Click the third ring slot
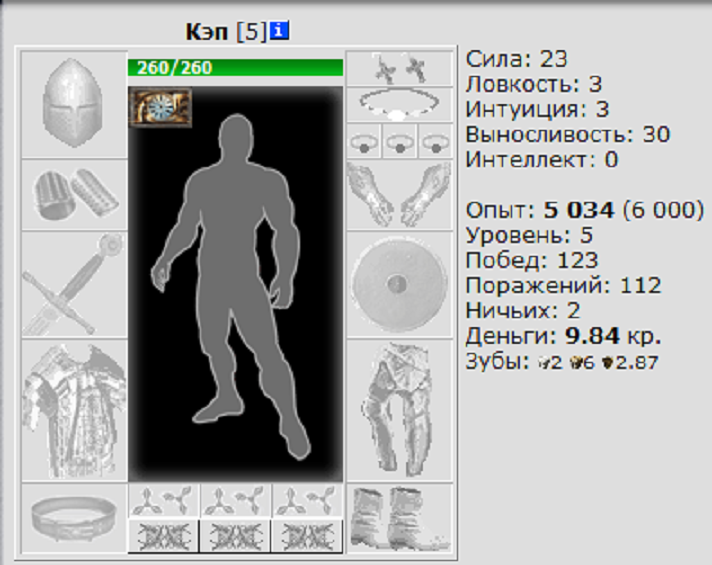This screenshot has height=565, width=712. point(435,142)
